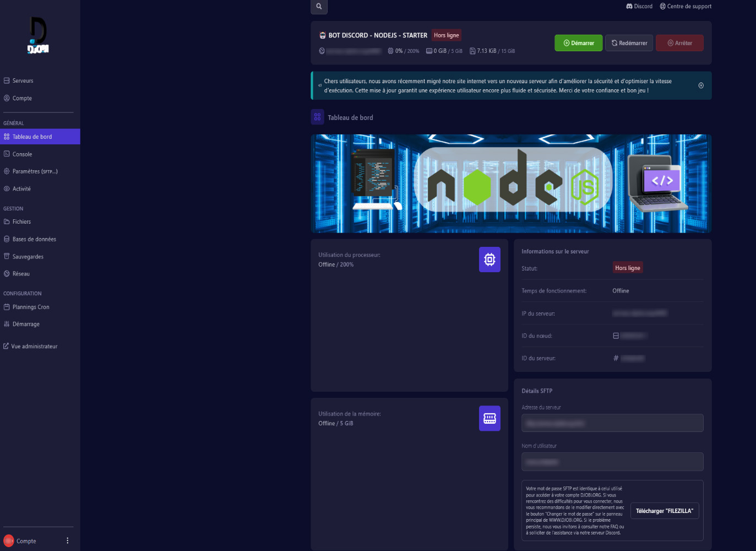Click the BOT DISCORD - NODEJS - STARTER title

pyautogui.click(x=378, y=35)
